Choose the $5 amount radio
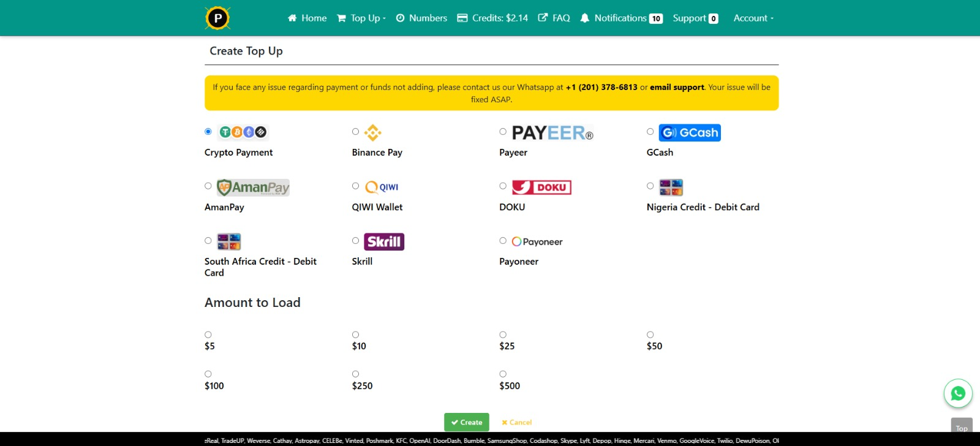The height and width of the screenshot is (446, 980). (x=208, y=334)
